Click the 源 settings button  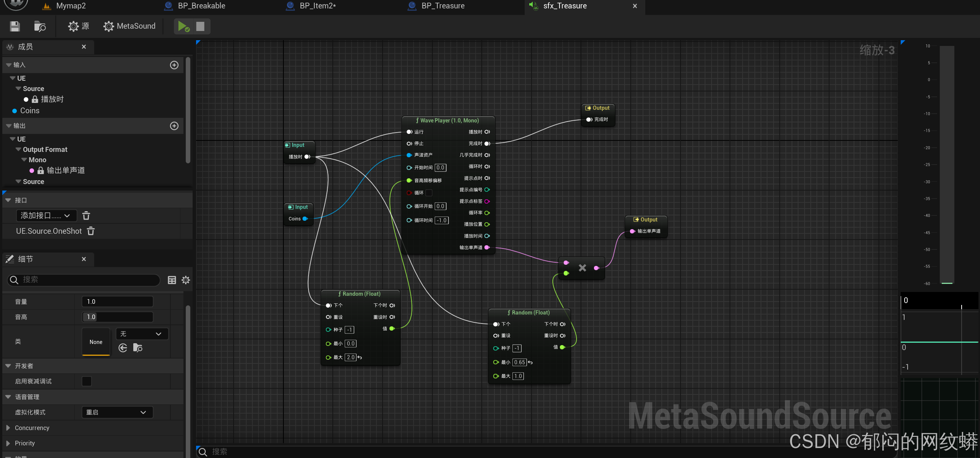(79, 26)
